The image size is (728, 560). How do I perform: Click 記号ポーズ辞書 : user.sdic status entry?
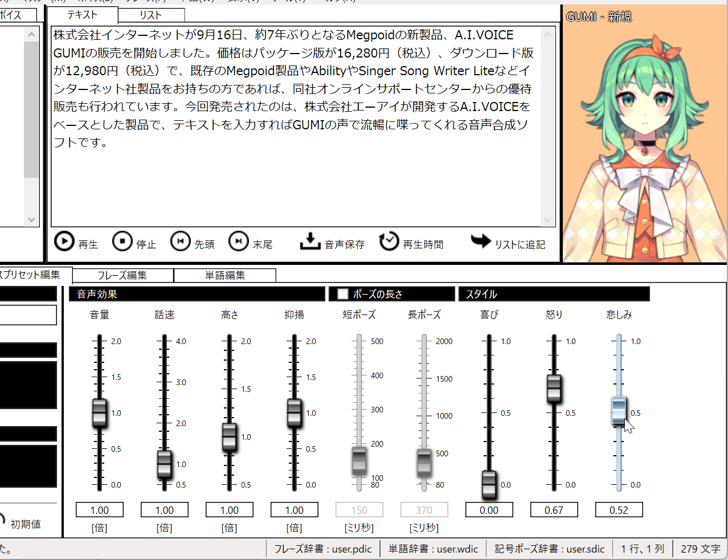tap(550, 549)
